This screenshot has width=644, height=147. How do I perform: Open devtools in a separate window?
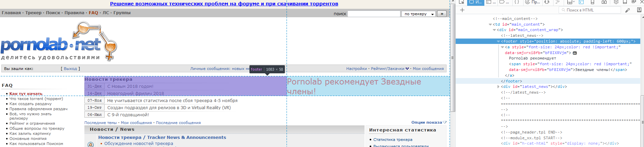point(634,2)
